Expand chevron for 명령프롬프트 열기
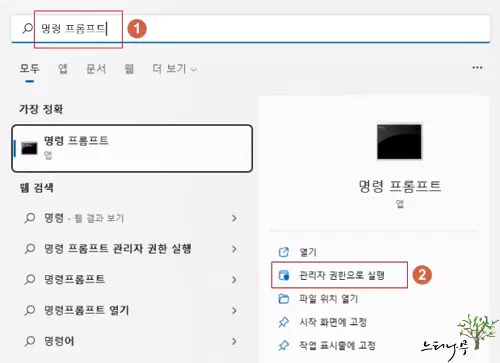 pyautogui.click(x=234, y=310)
